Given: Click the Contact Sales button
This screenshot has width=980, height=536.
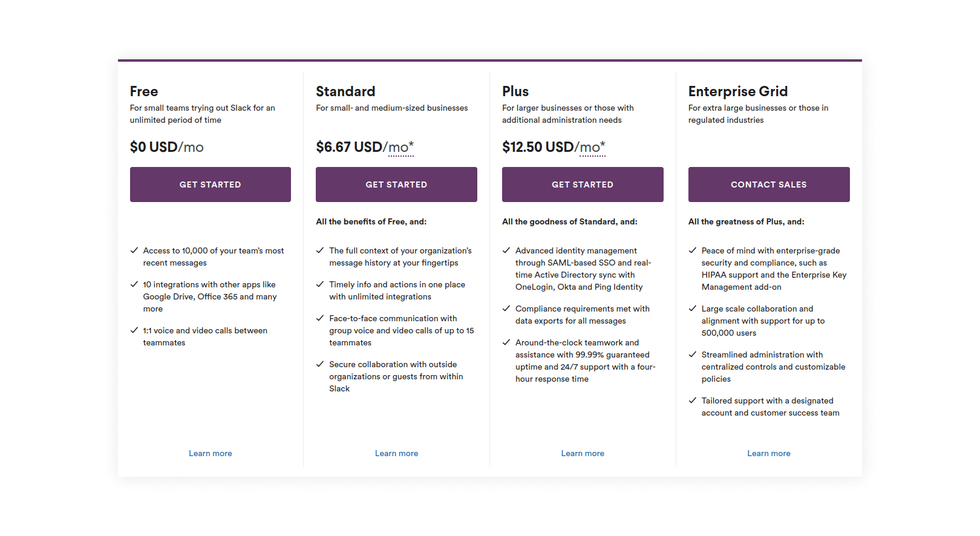Looking at the screenshot, I should tap(769, 185).
